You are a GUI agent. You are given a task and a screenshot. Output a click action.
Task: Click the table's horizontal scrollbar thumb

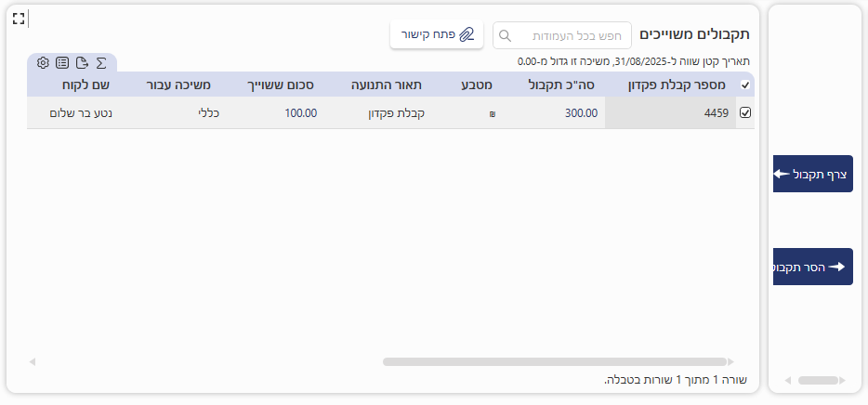554,361
